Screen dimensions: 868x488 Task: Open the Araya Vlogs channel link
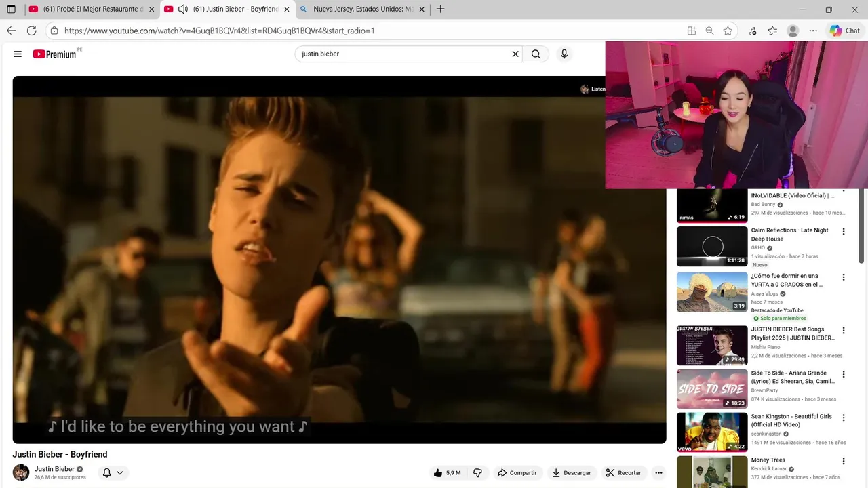click(764, 294)
